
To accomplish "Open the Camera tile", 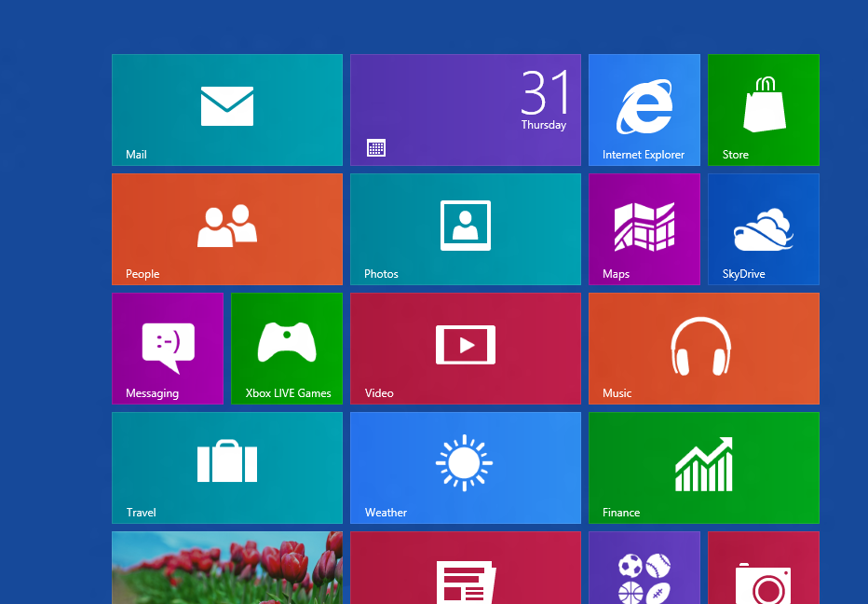I will tap(764, 570).
